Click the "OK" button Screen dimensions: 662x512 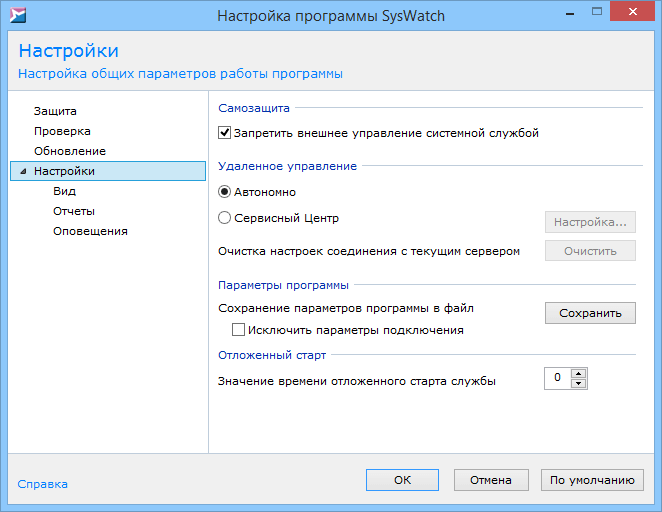pyautogui.click(x=402, y=480)
